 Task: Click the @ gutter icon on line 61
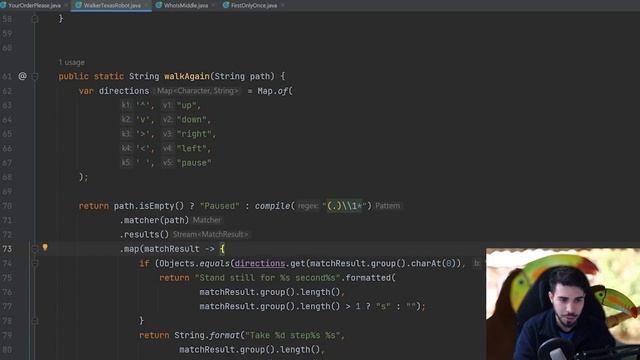pos(22,76)
